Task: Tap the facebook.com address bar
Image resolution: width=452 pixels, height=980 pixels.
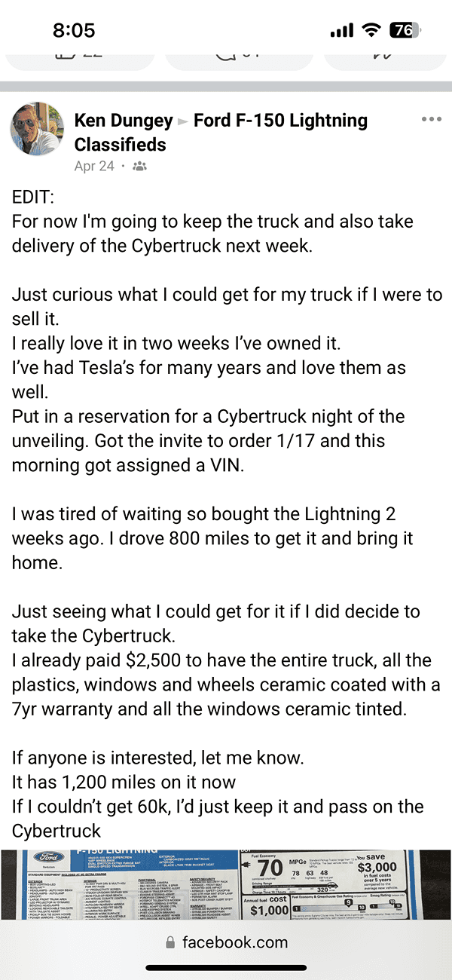Action: pyautogui.click(x=226, y=942)
